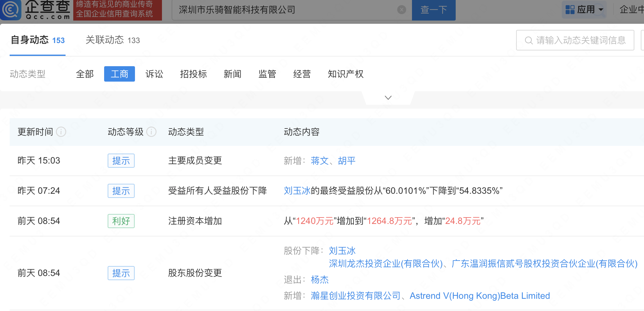Click the Qcc.com logo icon
This screenshot has height=311, width=644.
(x=11, y=10)
